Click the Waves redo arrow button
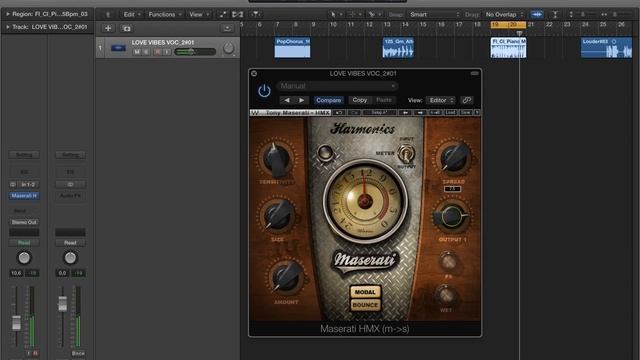 (x=354, y=112)
